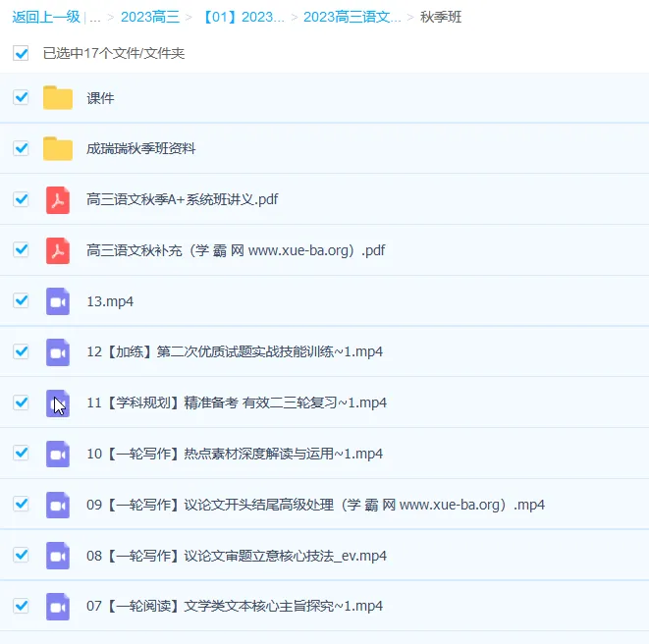Click video icon for 08【一轮写作】 file

click(x=58, y=556)
